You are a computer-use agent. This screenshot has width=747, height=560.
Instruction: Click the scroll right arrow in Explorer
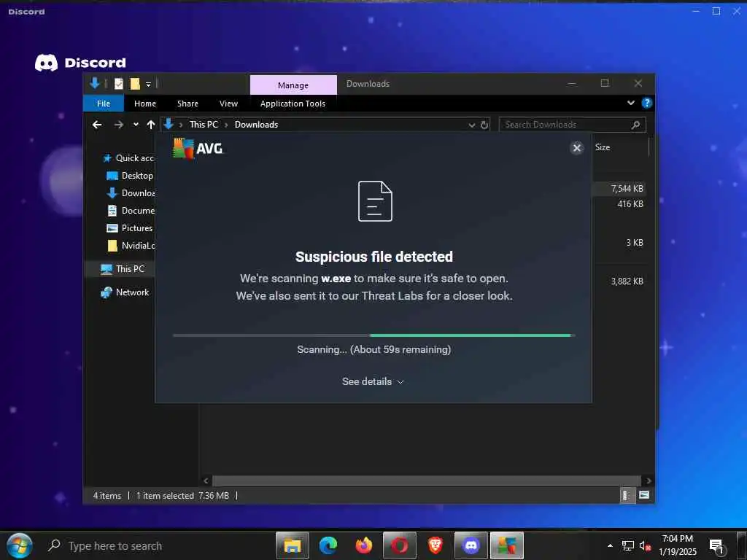(648, 481)
